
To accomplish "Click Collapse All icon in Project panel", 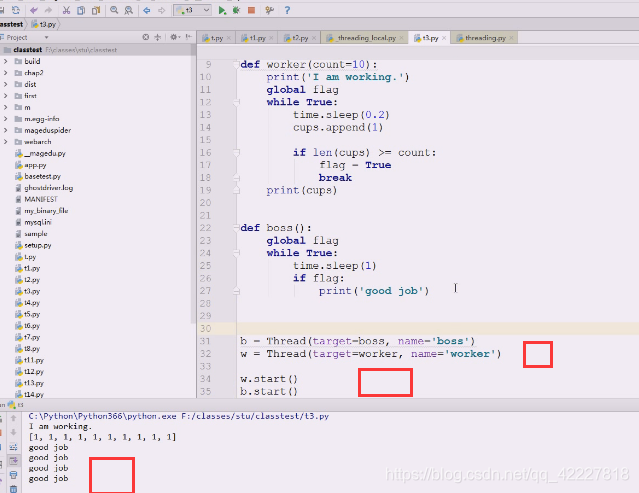I will (x=158, y=37).
